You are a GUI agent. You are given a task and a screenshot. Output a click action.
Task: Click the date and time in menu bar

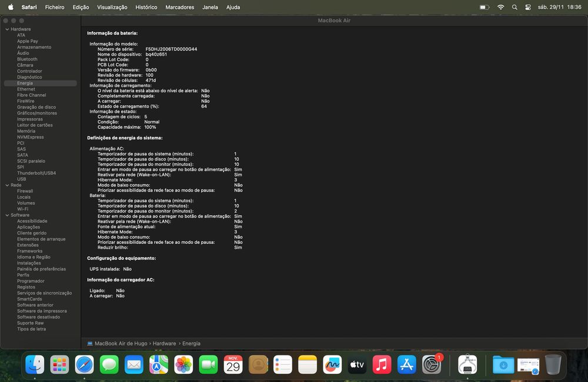tap(560, 7)
